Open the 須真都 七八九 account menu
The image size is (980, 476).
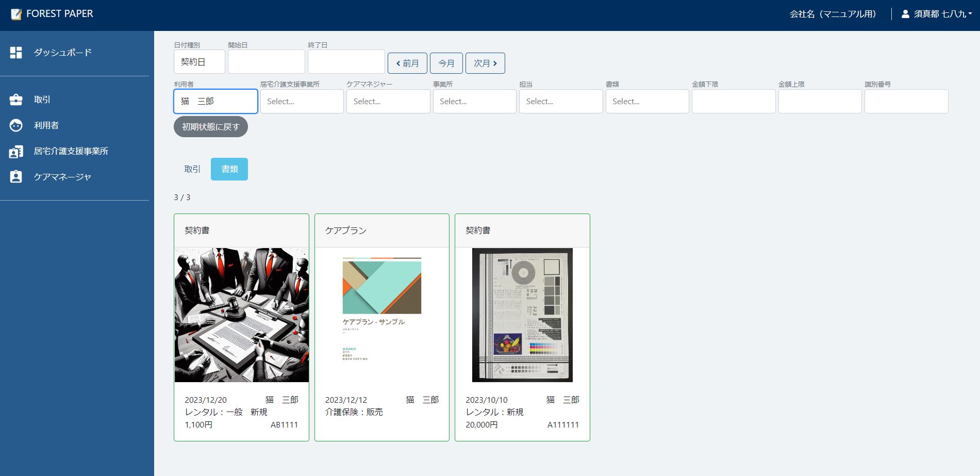tap(938, 14)
